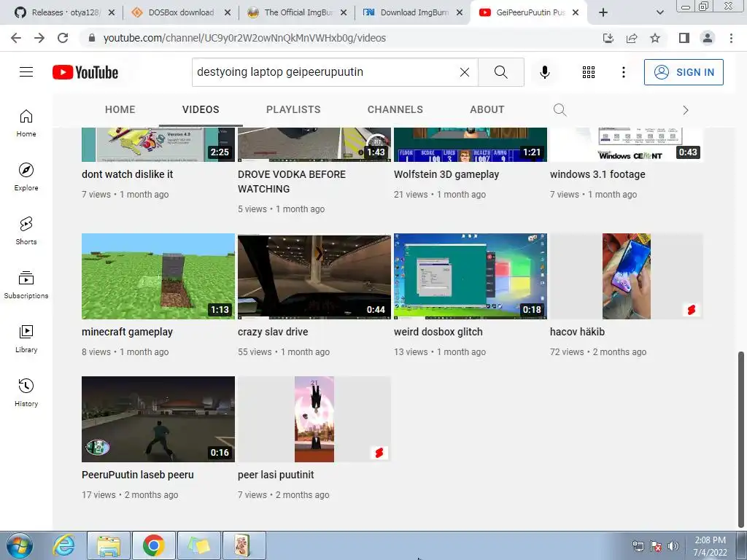Show more channel tabs with right chevron

pos(685,110)
